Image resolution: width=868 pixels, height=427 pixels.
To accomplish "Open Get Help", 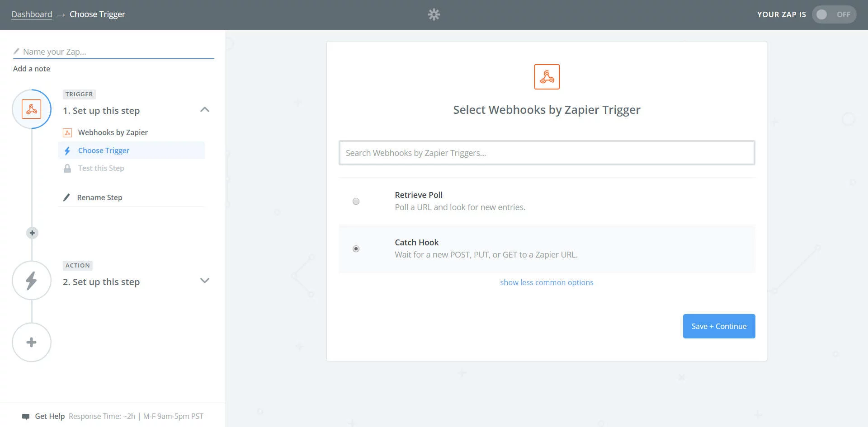I will (50, 416).
